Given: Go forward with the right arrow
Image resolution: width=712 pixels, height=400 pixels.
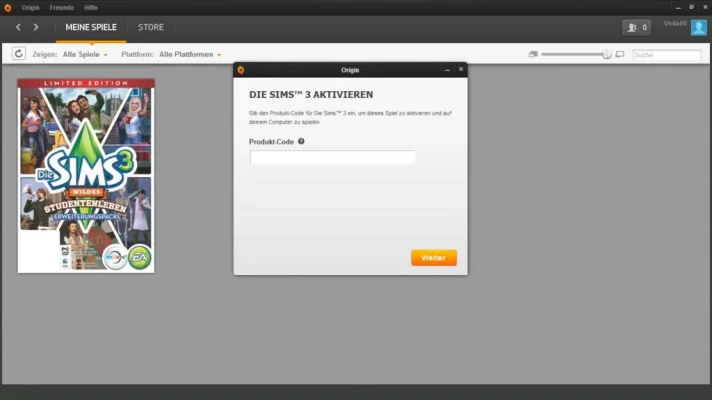Looking at the screenshot, I should (36, 27).
